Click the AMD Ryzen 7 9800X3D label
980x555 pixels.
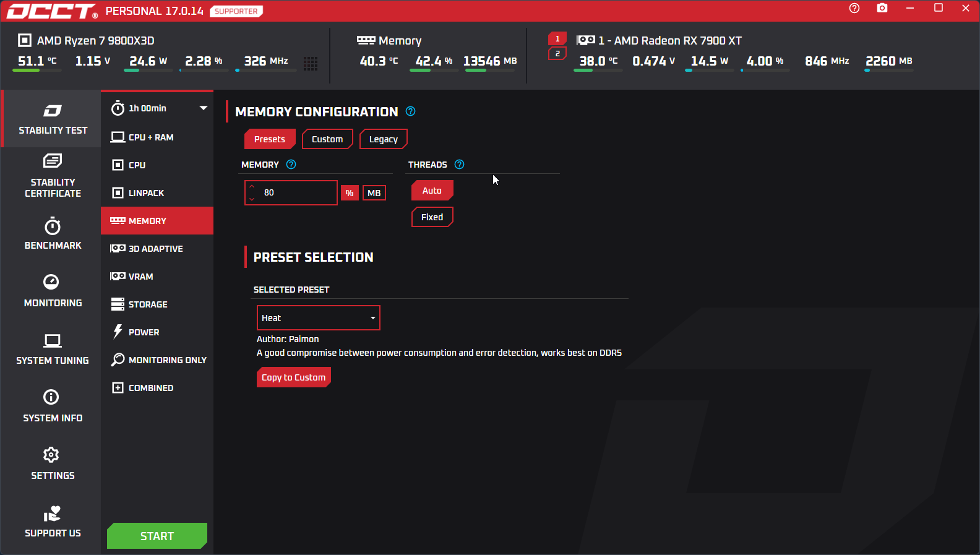click(x=95, y=41)
